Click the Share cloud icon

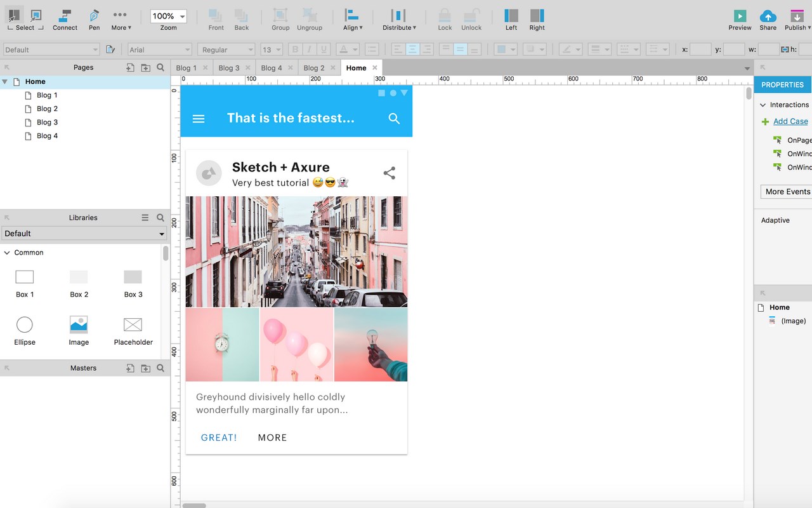tap(768, 16)
